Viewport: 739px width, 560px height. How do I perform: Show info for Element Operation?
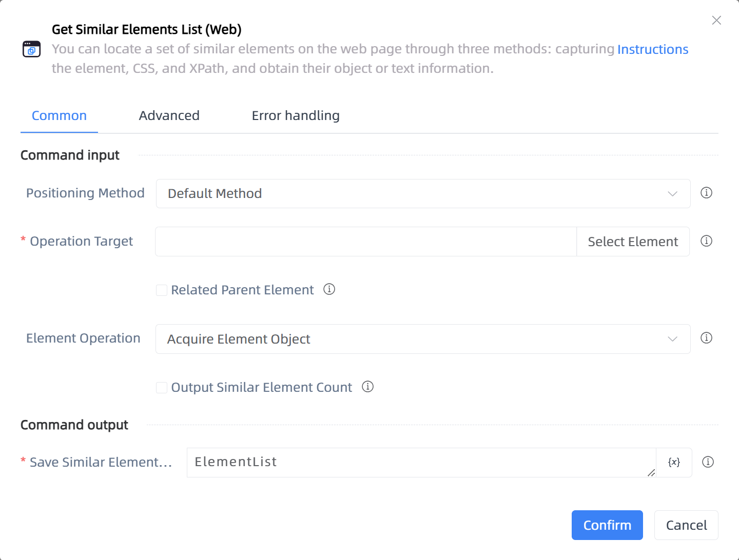click(x=706, y=338)
